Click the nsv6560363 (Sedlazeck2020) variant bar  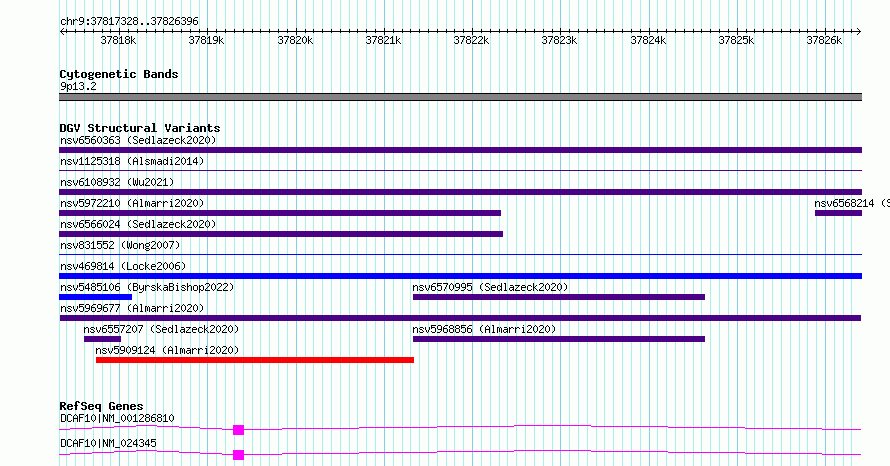[460, 150]
